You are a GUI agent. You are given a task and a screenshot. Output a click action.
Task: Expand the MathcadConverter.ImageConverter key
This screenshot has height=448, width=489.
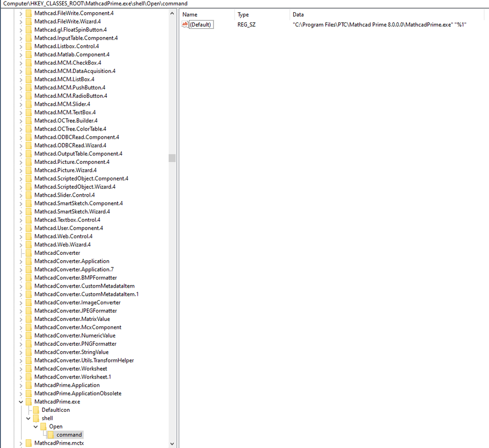click(21, 303)
